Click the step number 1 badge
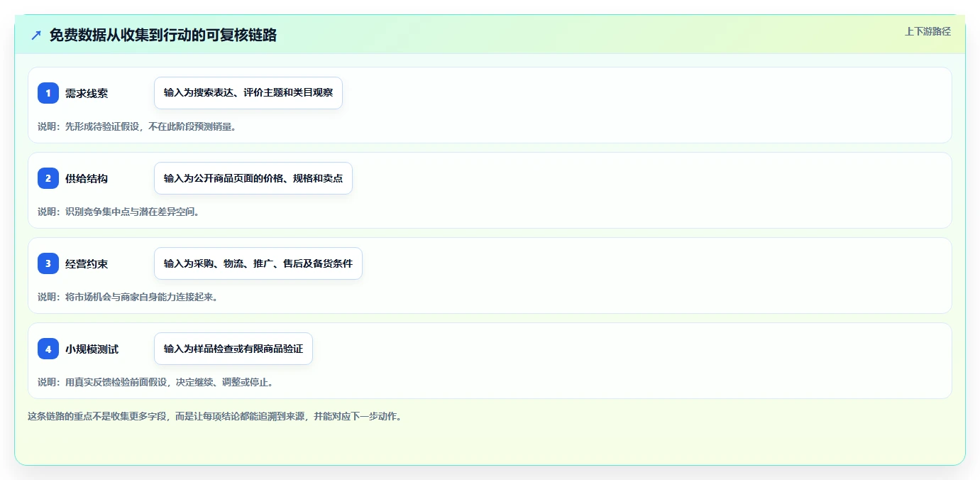980x480 pixels. tap(48, 93)
